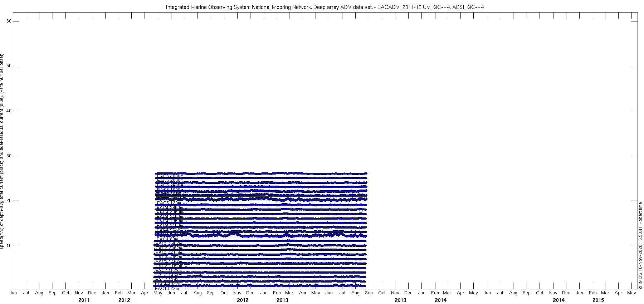Click the 2011 year label on x-axis

tap(84, 300)
